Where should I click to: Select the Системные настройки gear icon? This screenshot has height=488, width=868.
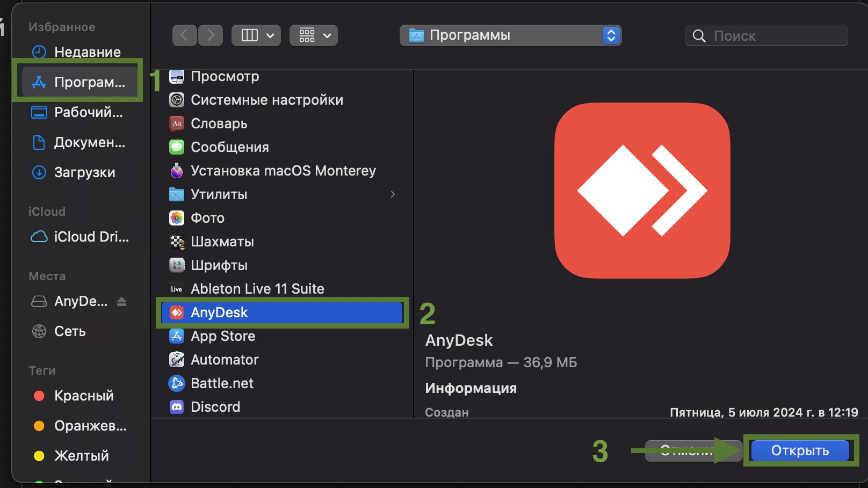(177, 100)
